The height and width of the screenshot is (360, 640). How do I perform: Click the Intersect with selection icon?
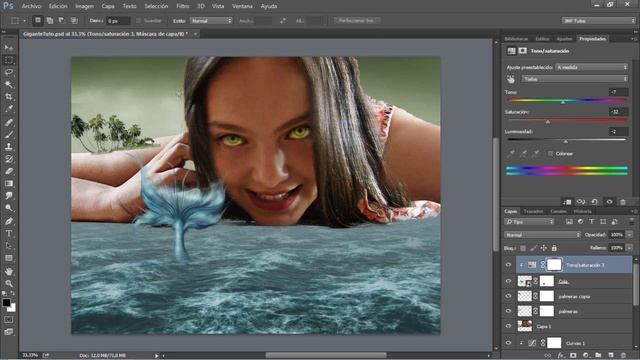(x=74, y=20)
